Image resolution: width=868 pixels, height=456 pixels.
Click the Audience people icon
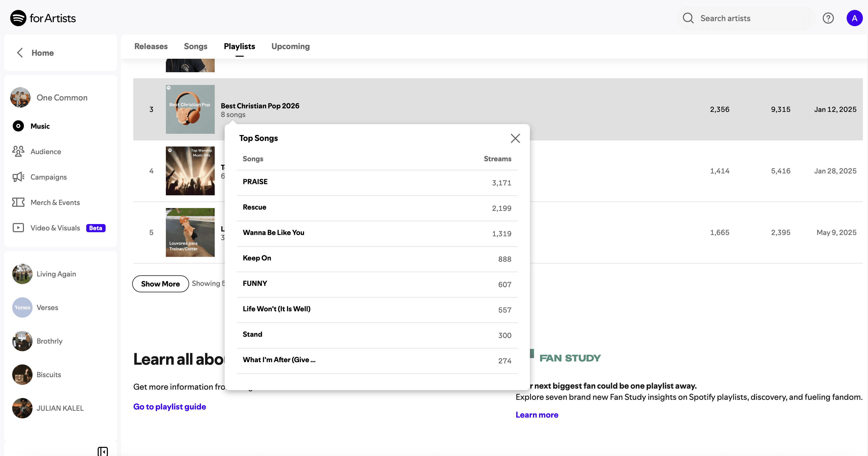(18, 152)
